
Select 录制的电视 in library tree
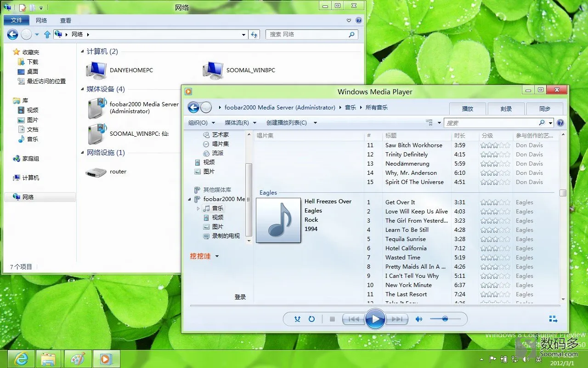click(226, 236)
